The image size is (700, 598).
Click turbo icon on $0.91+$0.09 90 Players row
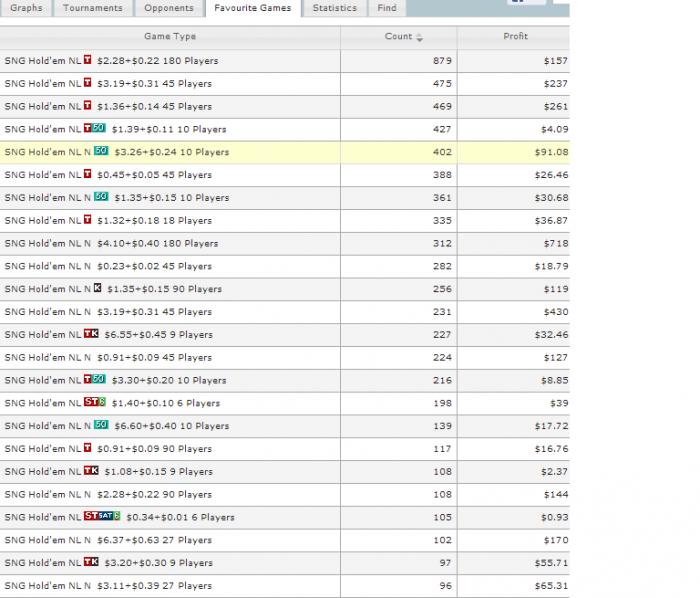[88, 447]
